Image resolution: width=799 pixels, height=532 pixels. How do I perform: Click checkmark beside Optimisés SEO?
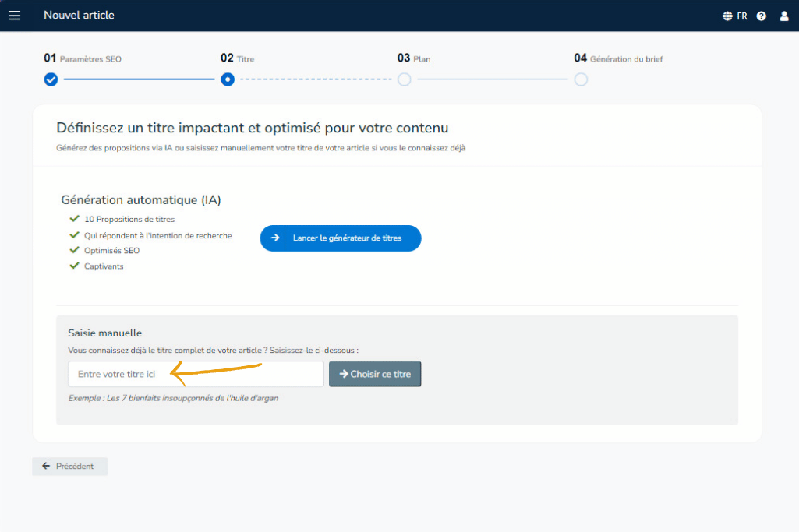point(74,250)
